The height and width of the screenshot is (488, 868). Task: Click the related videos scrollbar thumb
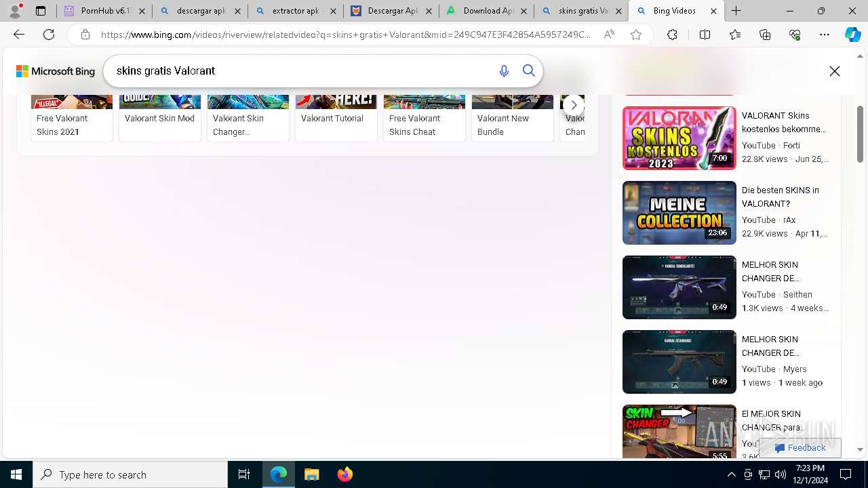coord(861,134)
